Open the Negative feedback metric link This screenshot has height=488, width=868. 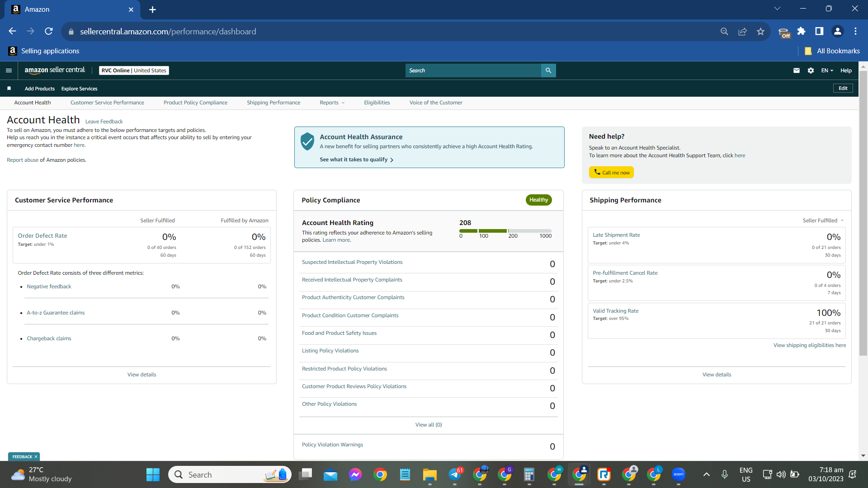(49, 286)
